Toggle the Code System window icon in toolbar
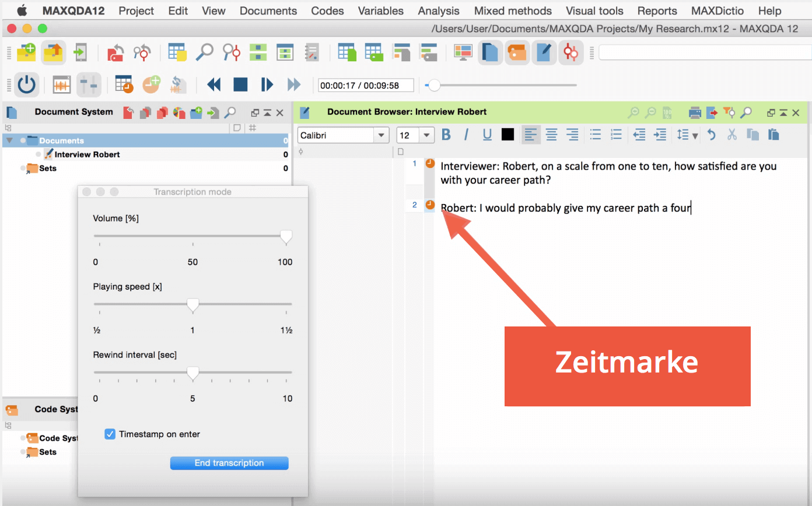812x506 pixels. click(517, 52)
